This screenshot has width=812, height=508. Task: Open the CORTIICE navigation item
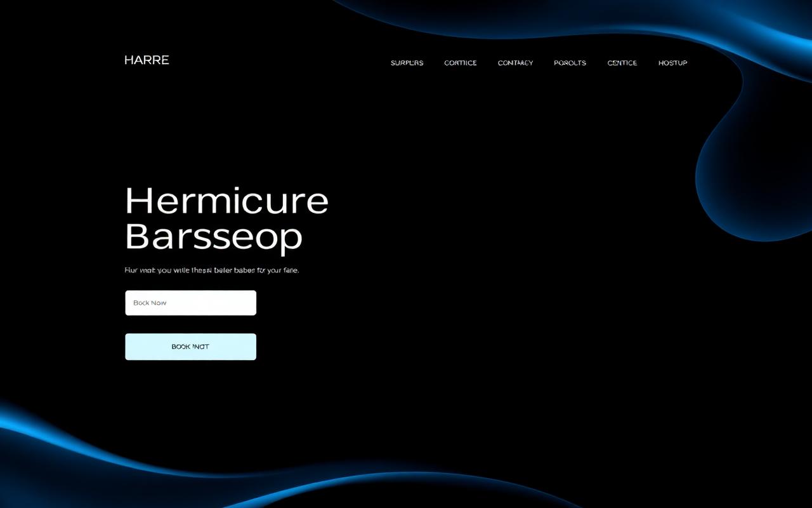point(461,63)
